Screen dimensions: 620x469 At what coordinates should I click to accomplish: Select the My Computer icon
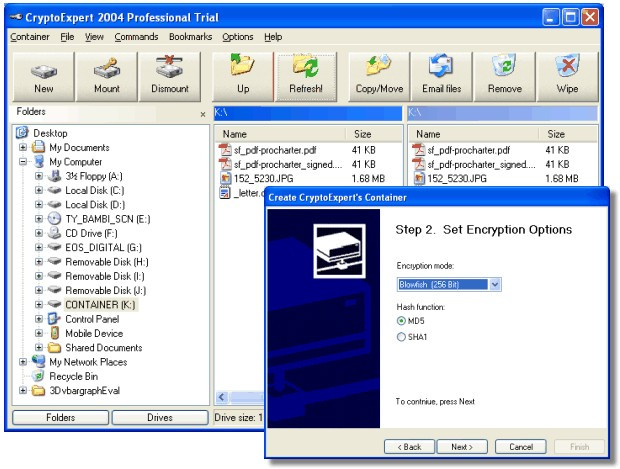(38, 161)
